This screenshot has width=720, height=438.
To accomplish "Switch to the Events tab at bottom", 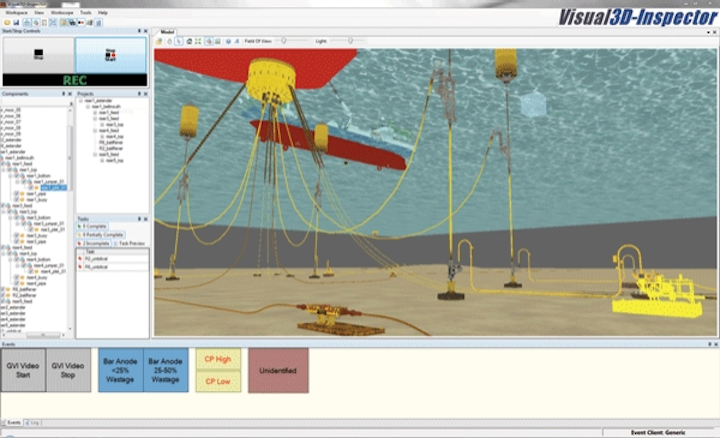I will pyautogui.click(x=11, y=422).
